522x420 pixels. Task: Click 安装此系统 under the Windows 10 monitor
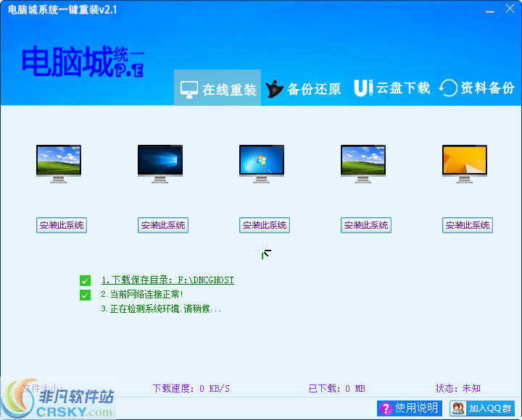tap(163, 225)
